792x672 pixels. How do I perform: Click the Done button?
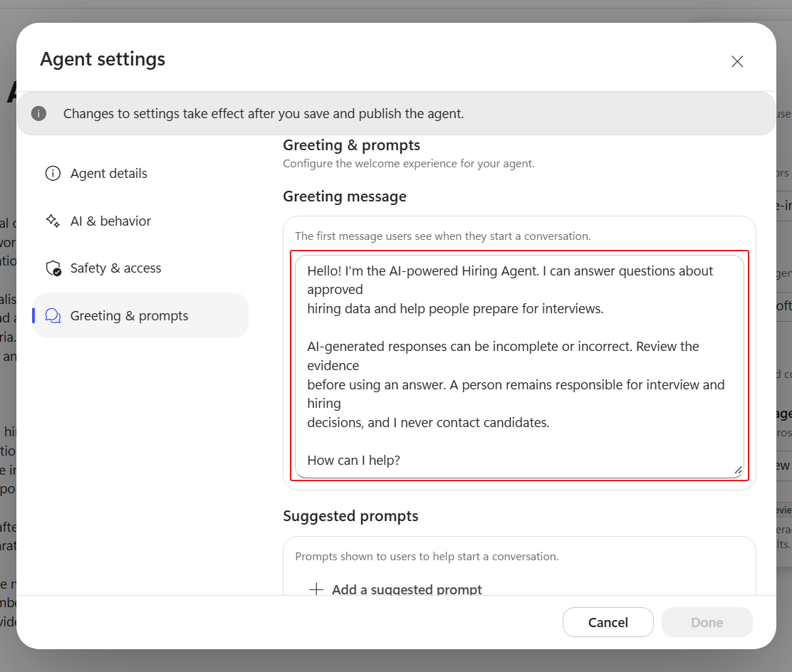pos(707,622)
